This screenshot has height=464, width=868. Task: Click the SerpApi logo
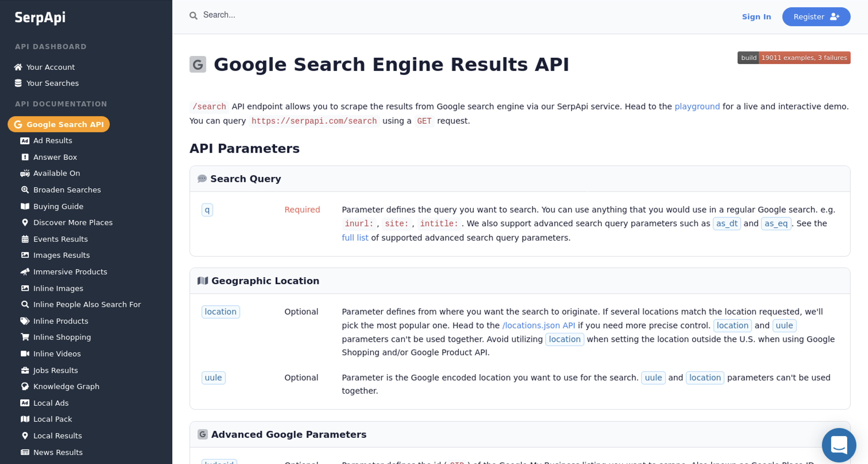pyautogui.click(x=40, y=18)
